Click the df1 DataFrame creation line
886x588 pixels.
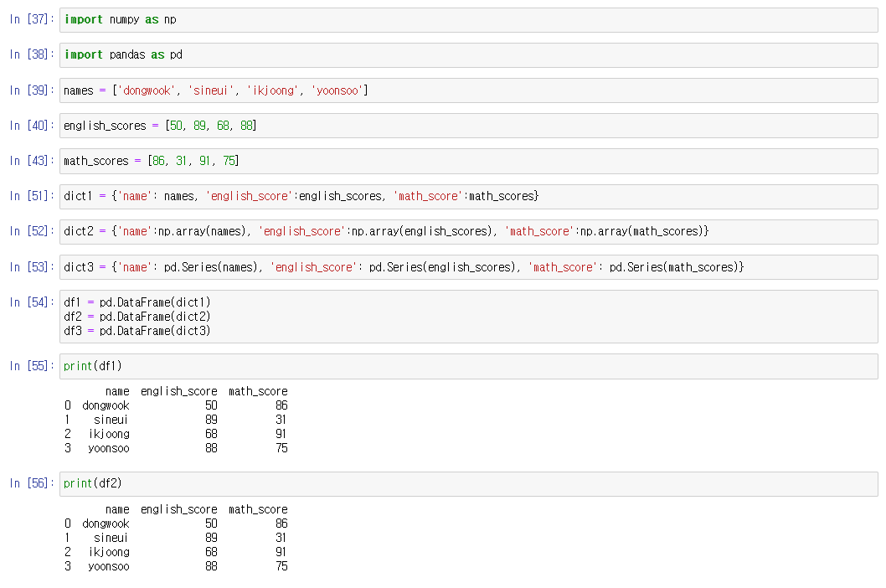click(137, 302)
